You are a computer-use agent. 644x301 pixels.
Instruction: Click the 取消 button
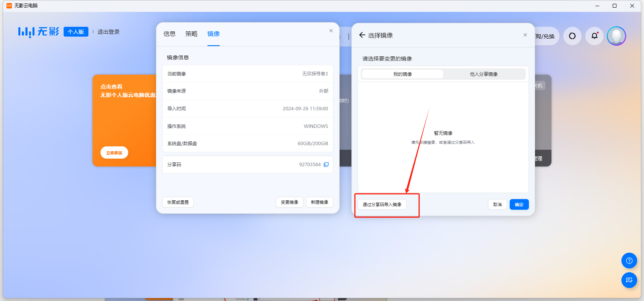pos(497,204)
